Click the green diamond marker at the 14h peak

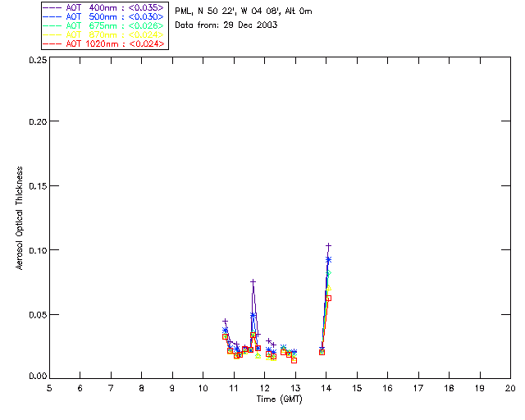pos(328,273)
